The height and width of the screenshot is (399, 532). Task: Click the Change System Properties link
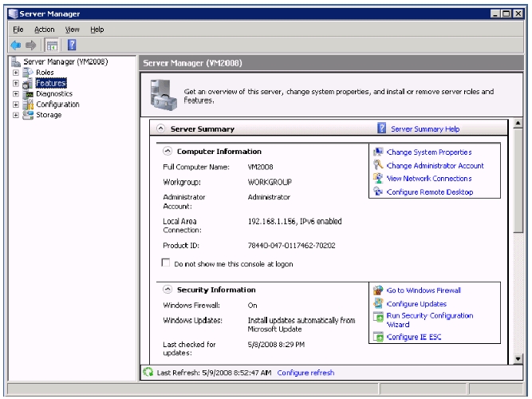[x=429, y=152]
